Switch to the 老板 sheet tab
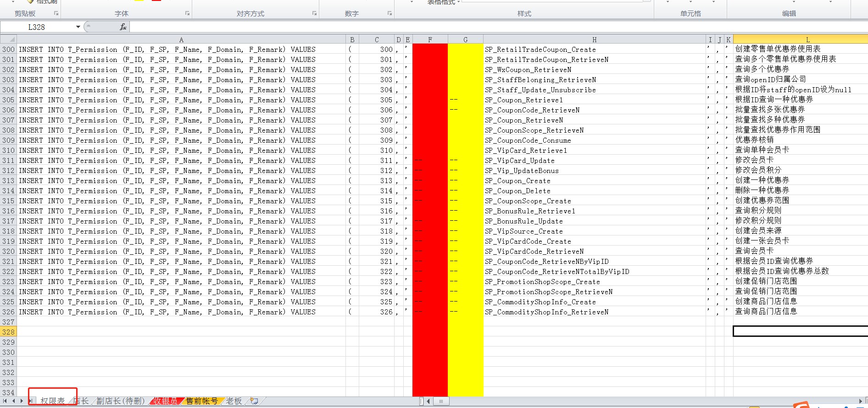868x408 pixels. (x=234, y=401)
